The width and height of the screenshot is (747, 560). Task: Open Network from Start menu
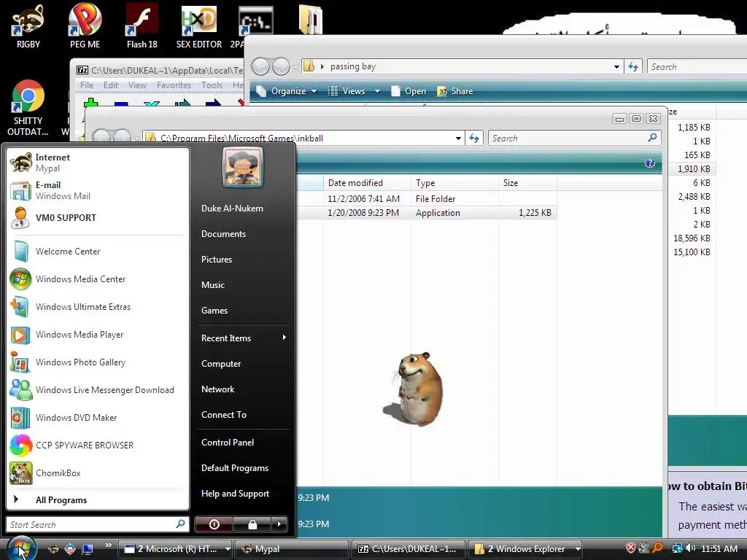pos(217,389)
